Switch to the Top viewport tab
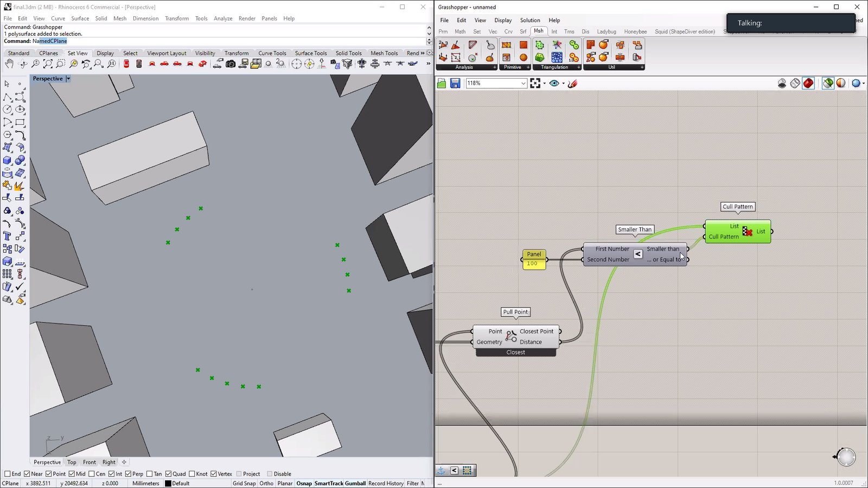The height and width of the screenshot is (488, 868). click(x=72, y=463)
